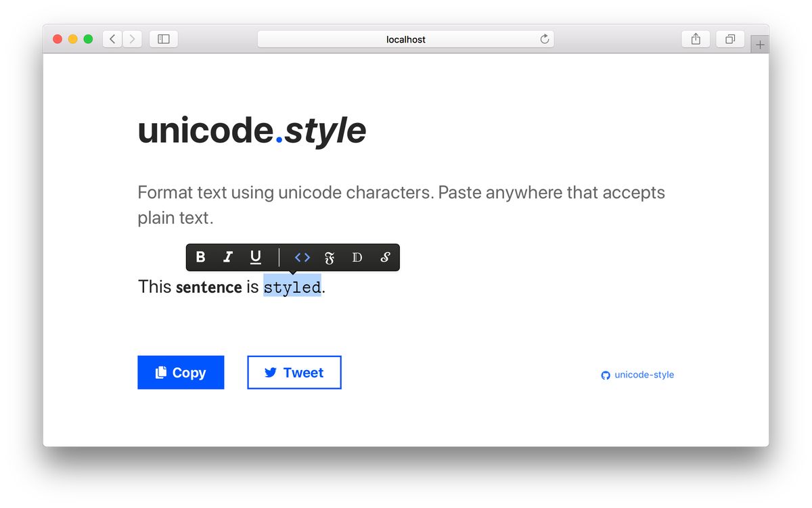Open the Share icon in the browser toolbar
This screenshot has width=812, height=508.
click(696, 39)
